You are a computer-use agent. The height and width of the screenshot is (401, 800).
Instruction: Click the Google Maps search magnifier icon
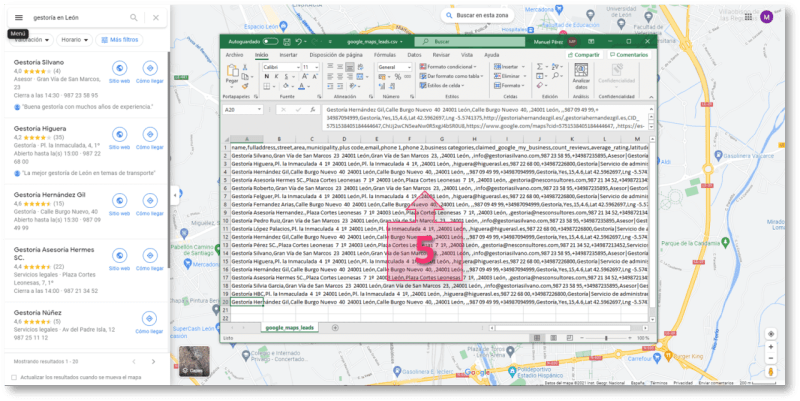(134, 17)
